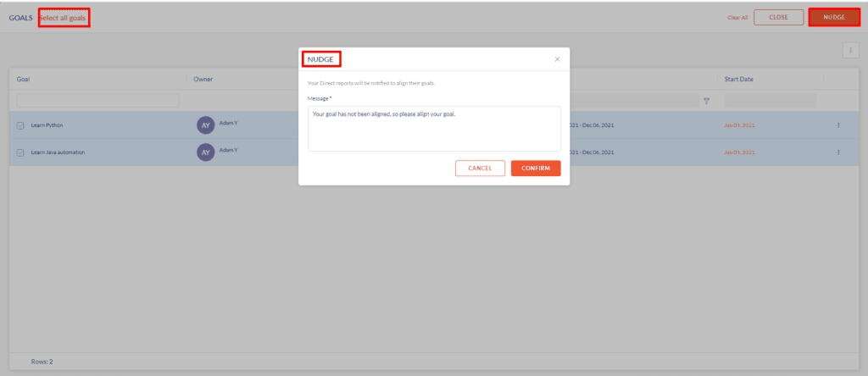This screenshot has width=868, height=376.
Task: Click the Clear All link
Action: (737, 18)
